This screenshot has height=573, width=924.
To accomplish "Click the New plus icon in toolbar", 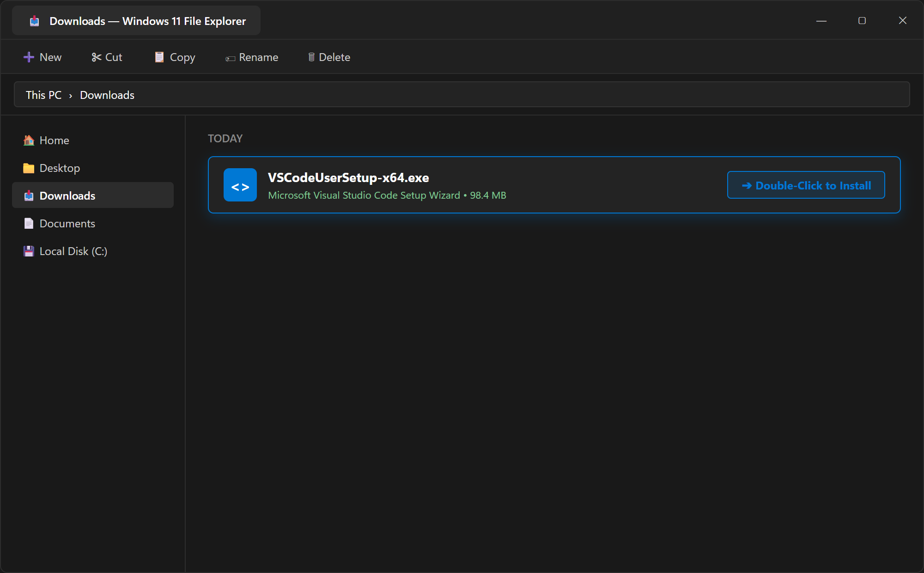I will (29, 57).
